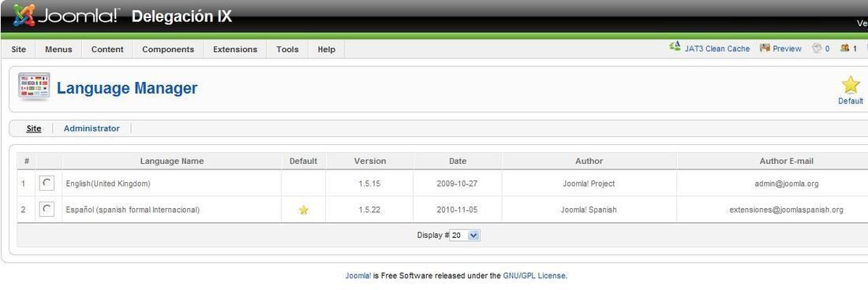
Task: Open the GNU/GPL License link
Action: [534, 275]
